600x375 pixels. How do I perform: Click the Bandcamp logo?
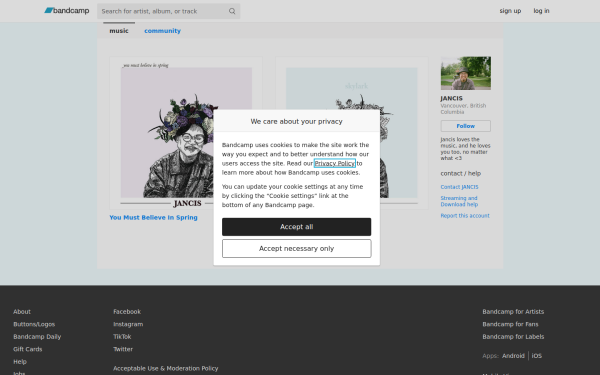tap(67, 11)
